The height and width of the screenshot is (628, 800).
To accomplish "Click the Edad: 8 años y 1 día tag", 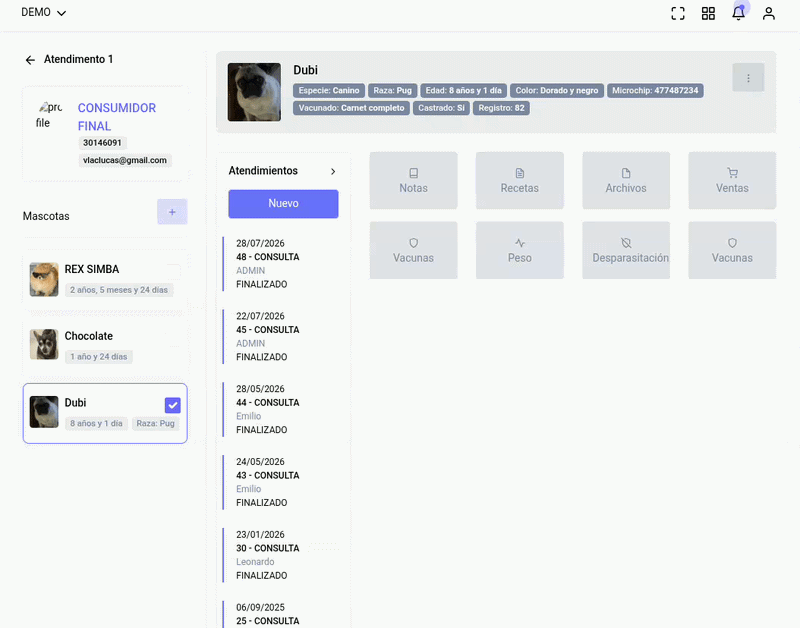I will tap(463, 90).
